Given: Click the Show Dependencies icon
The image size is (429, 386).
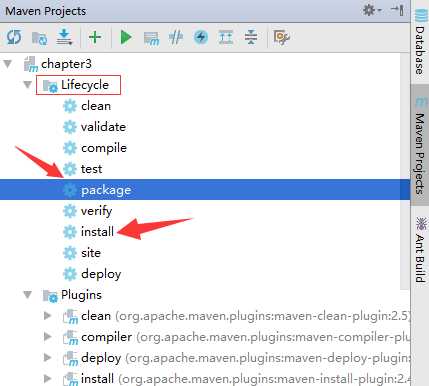Looking at the screenshot, I should tap(226, 37).
